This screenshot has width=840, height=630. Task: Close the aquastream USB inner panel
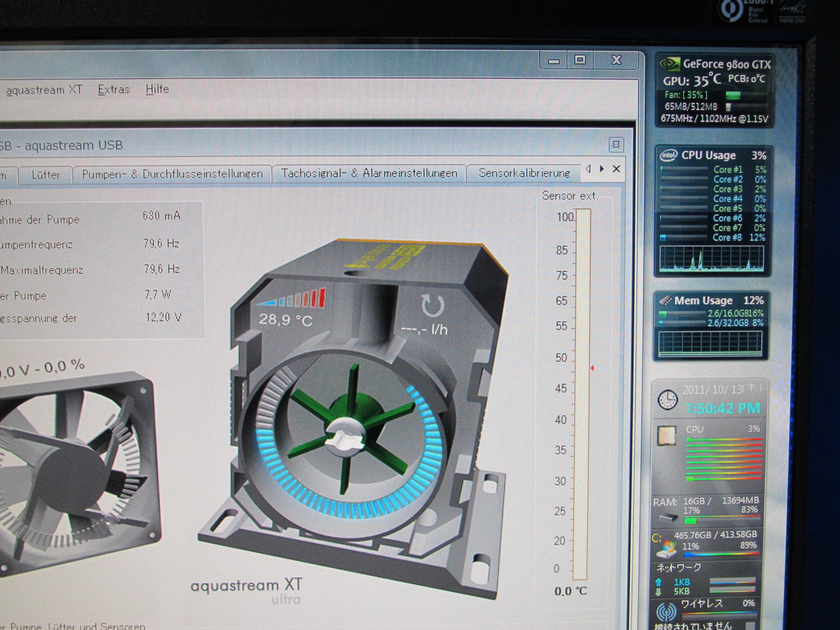[x=616, y=144]
